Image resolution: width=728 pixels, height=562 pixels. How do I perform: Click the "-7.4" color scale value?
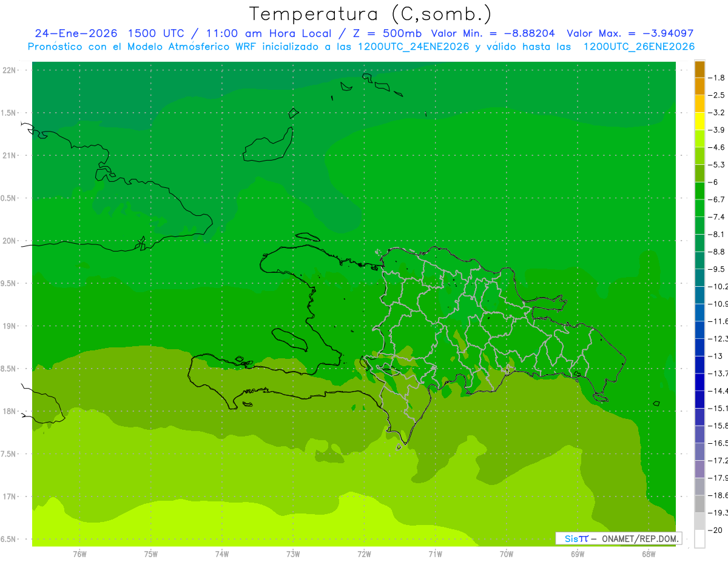coord(716,217)
